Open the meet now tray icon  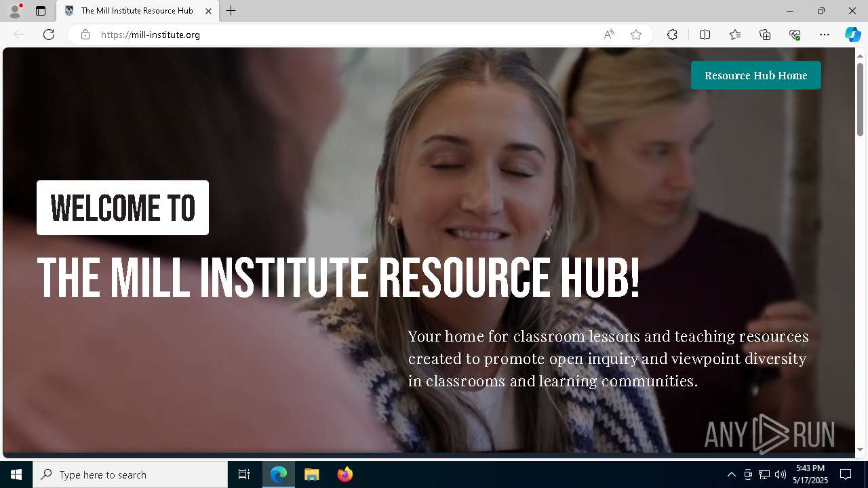748,474
